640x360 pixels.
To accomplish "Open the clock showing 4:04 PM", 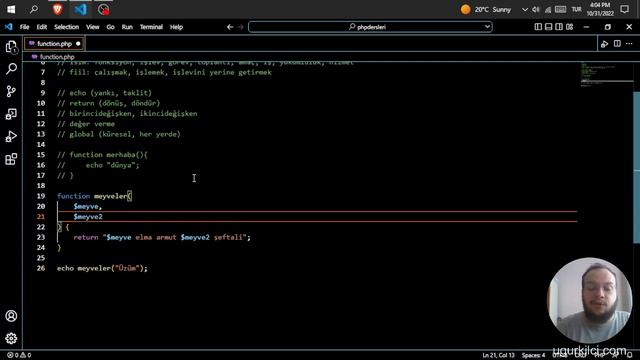I will pos(600,9).
